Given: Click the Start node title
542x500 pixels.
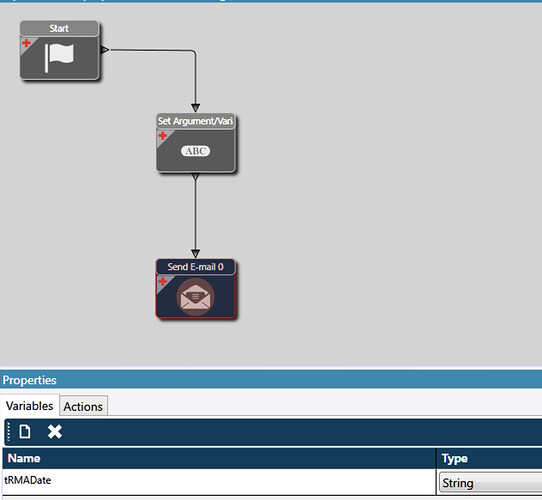Looking at the screenshot, I should point(59,28).
